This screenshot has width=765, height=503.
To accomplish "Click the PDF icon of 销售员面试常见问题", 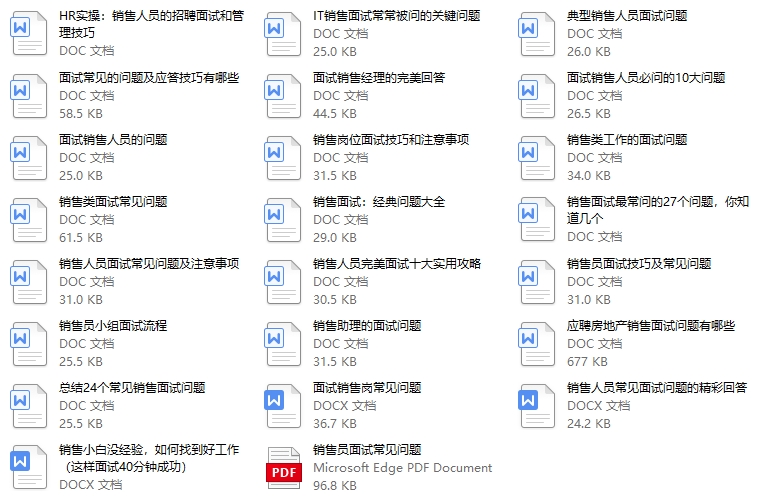I will (284, 467).
